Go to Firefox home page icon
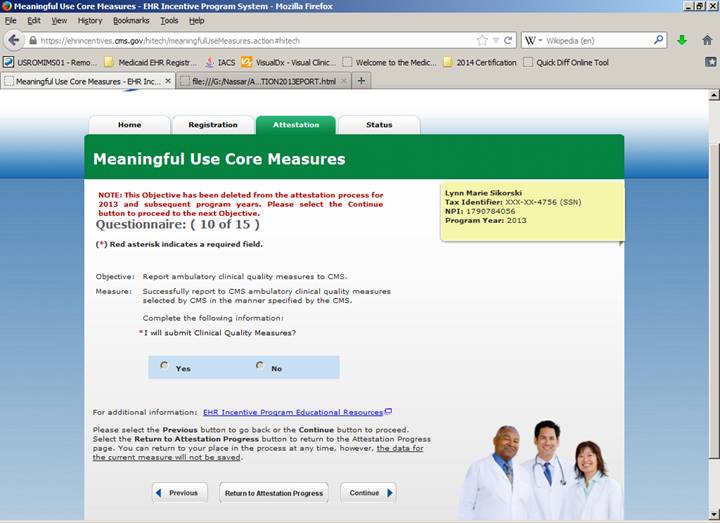Viewport: 720px width, 523px height. pos(706,41)
